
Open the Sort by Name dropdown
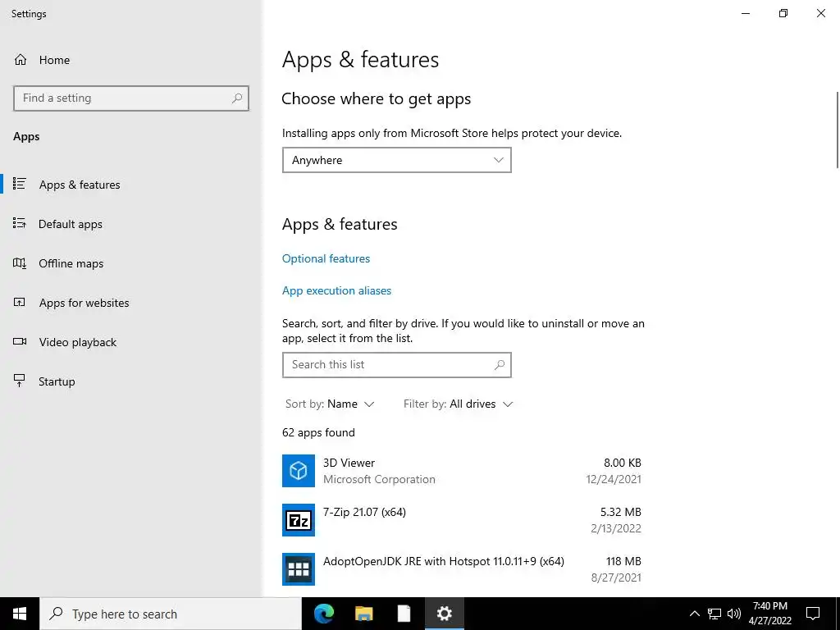(330, 404)
